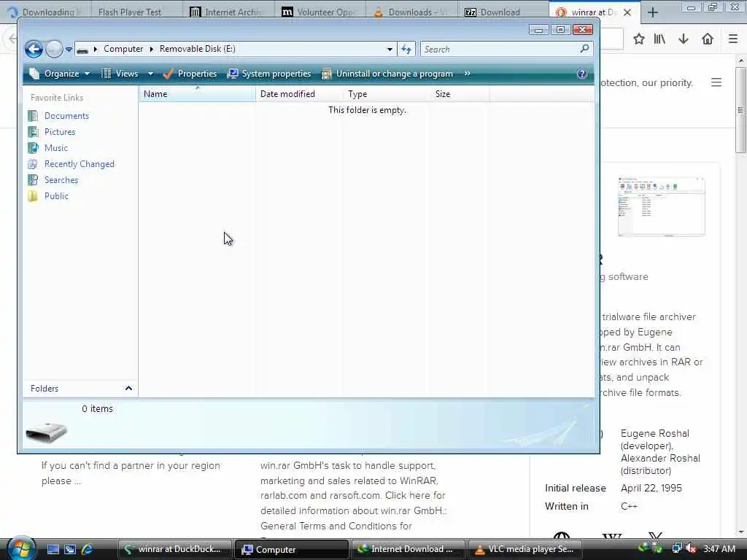
Task: Expand the Folders pane arrow
Action: coord(128,389)
